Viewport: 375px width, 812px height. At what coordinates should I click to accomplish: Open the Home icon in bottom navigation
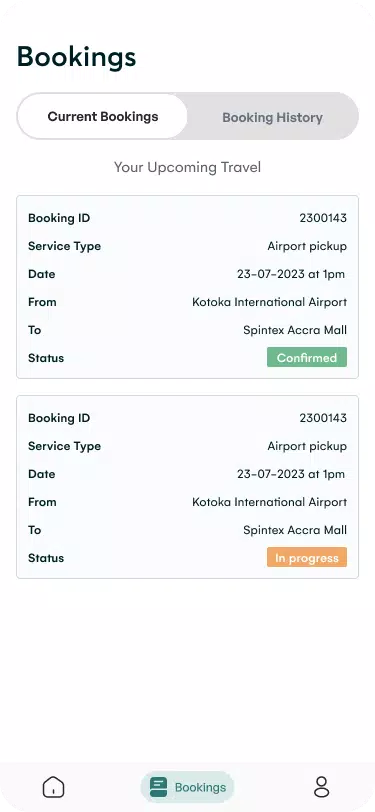point(53,787)
